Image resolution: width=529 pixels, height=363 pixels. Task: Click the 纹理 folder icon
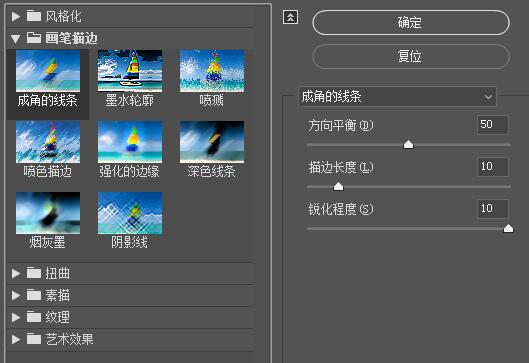[34, 317]
